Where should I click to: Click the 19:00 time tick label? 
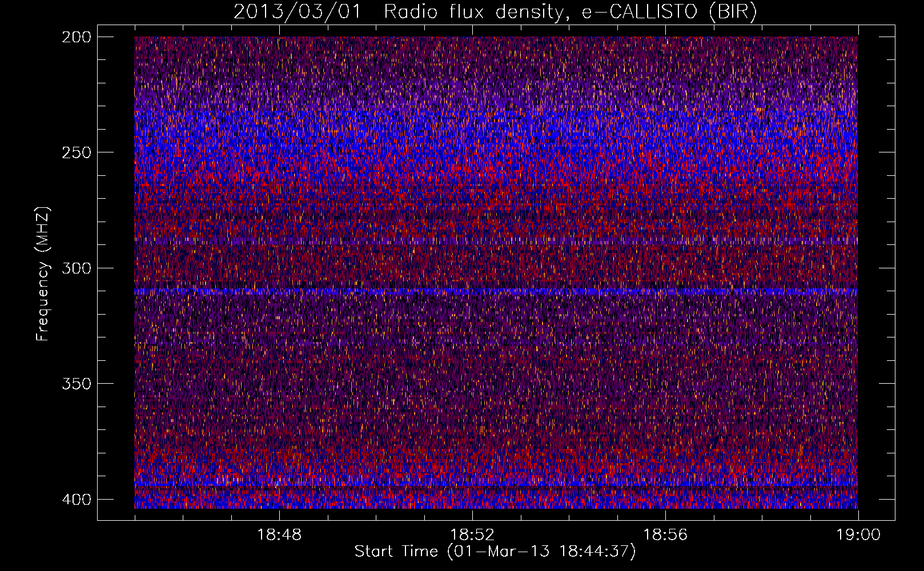(x=858, y=535)
